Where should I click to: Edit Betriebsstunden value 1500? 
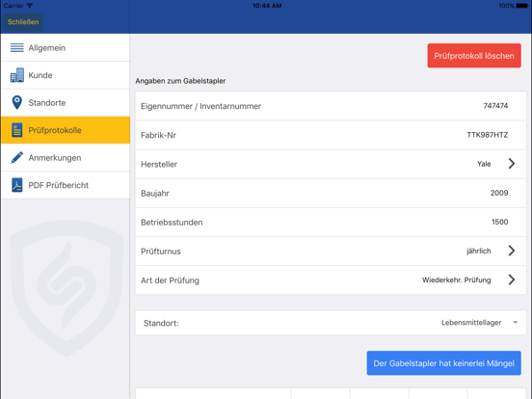pos(500,222)
